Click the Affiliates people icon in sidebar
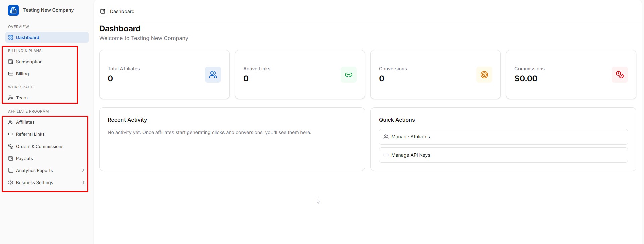The width and height of the screenshot is (644, 244). point(11,122)
